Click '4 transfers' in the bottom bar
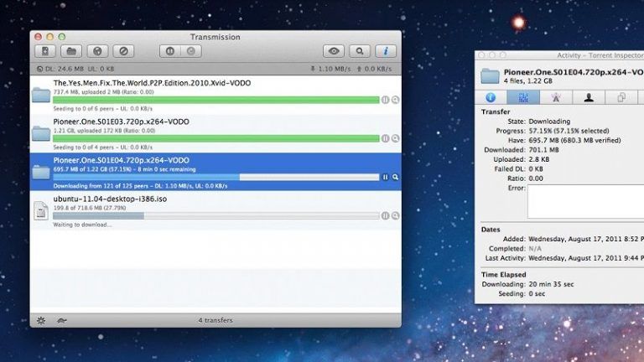The width and height of the screenshot is (644, 362). click(216, 320)
